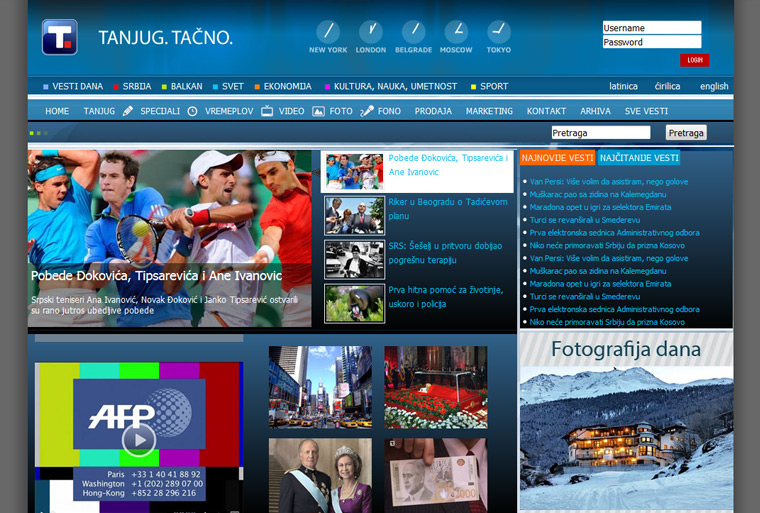Click the red square by Srbija
Viewport: 760px width, 513px height.
click(x=116, y=87)
